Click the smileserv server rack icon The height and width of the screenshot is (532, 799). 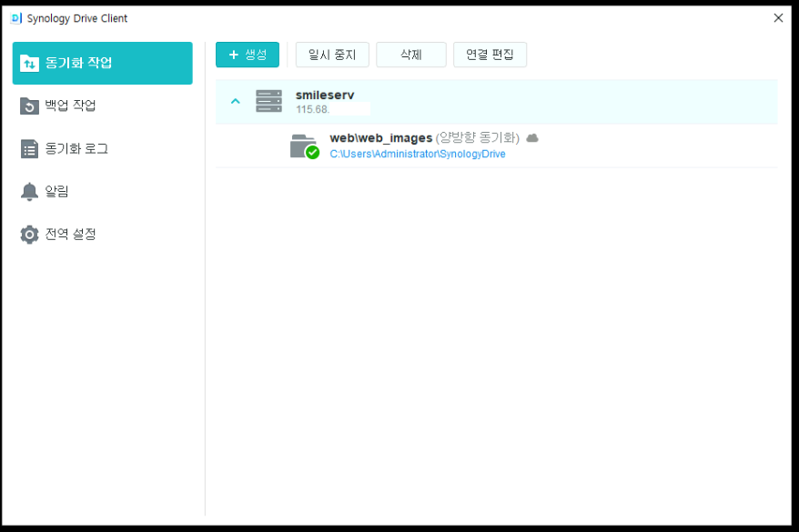[268, 101]
